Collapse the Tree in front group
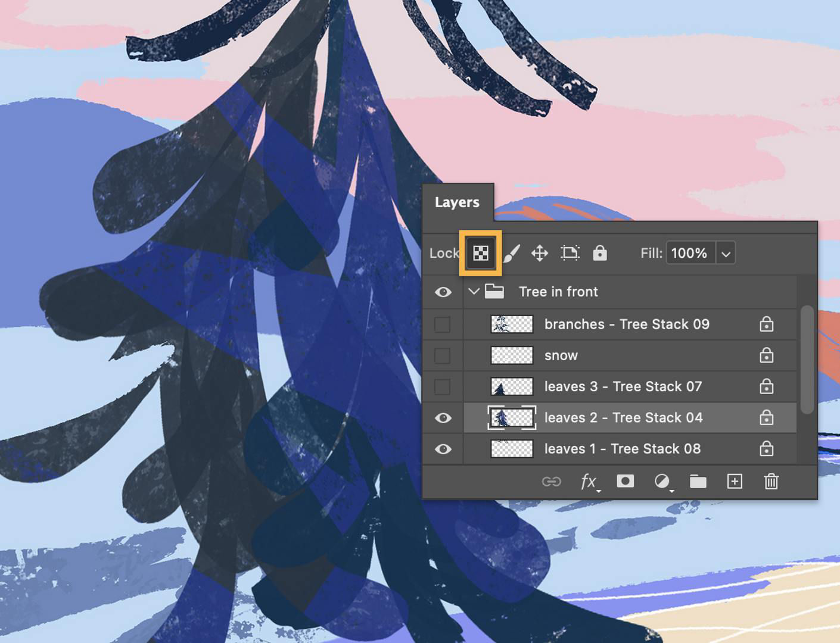840x643 pixels. point(474,292)
